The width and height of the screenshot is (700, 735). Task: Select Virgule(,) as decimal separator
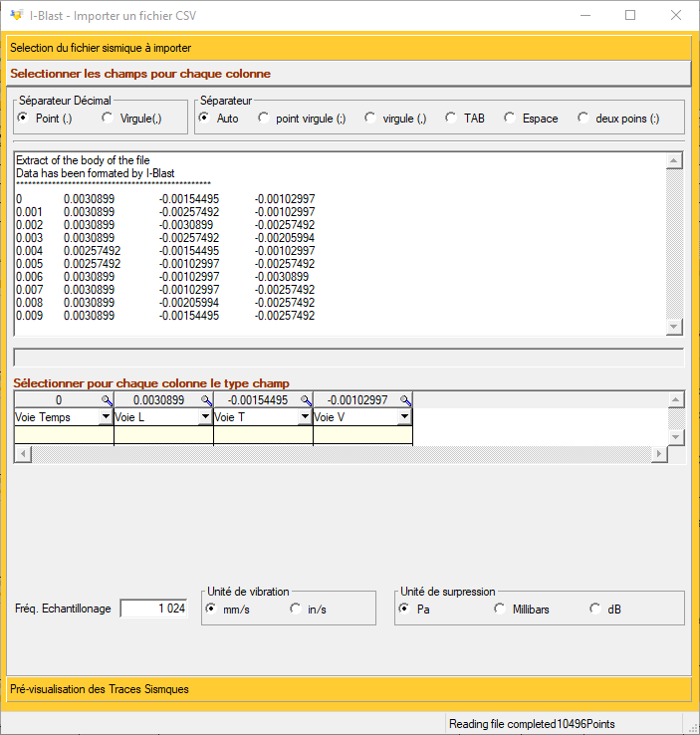tap(131, 119)
